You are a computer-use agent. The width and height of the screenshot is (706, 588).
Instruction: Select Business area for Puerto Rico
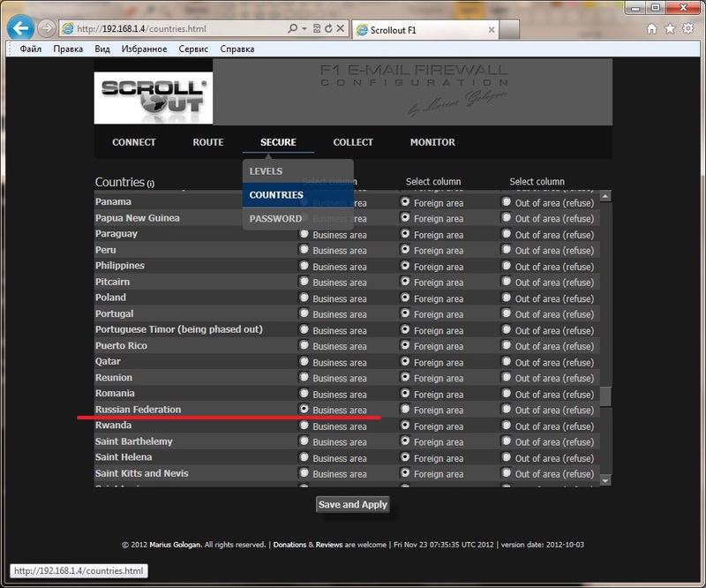tap(304, 345)
